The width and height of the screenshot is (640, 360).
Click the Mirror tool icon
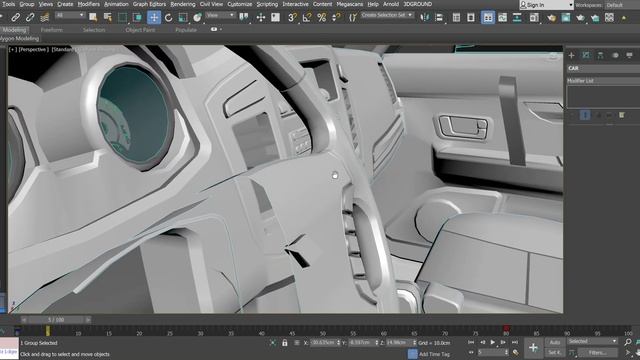(x=424, y=18)
